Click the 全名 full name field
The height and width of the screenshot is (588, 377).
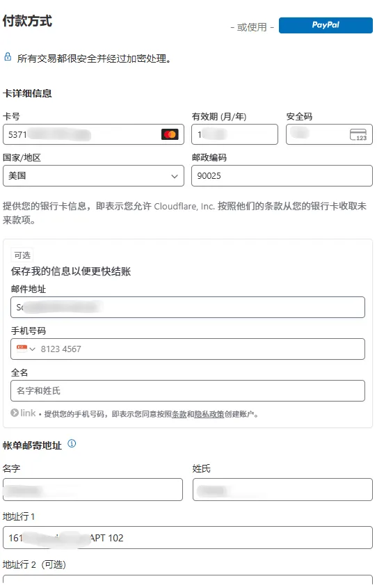(x=188, y=391)
